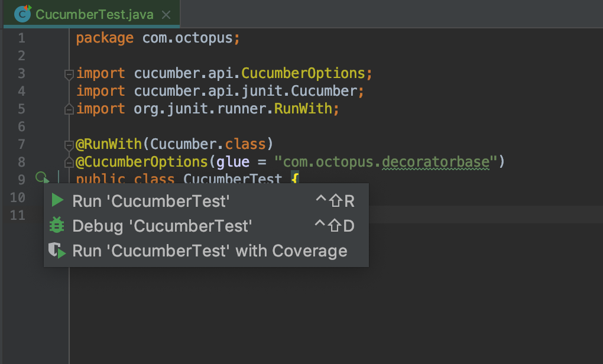Switch to the CucumberTest.java editor tab

tap(94, 15)
